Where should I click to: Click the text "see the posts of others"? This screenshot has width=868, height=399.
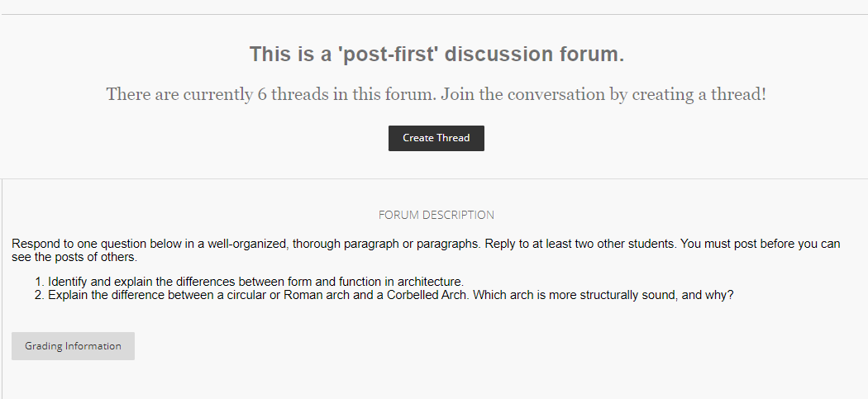73,258
